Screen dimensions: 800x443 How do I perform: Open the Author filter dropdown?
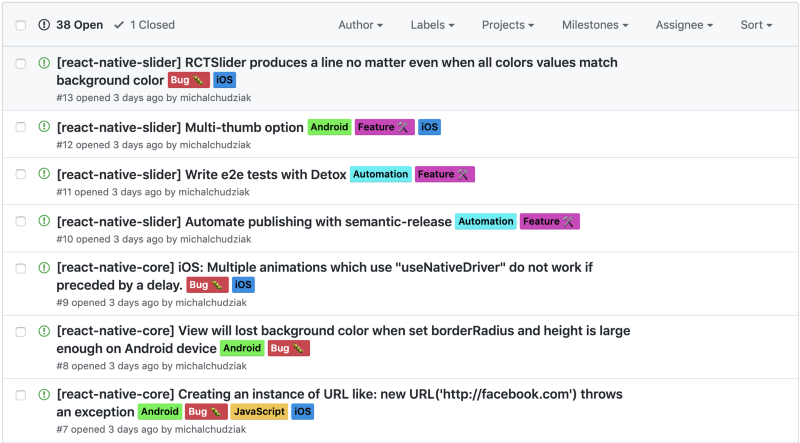pos(360,24)
